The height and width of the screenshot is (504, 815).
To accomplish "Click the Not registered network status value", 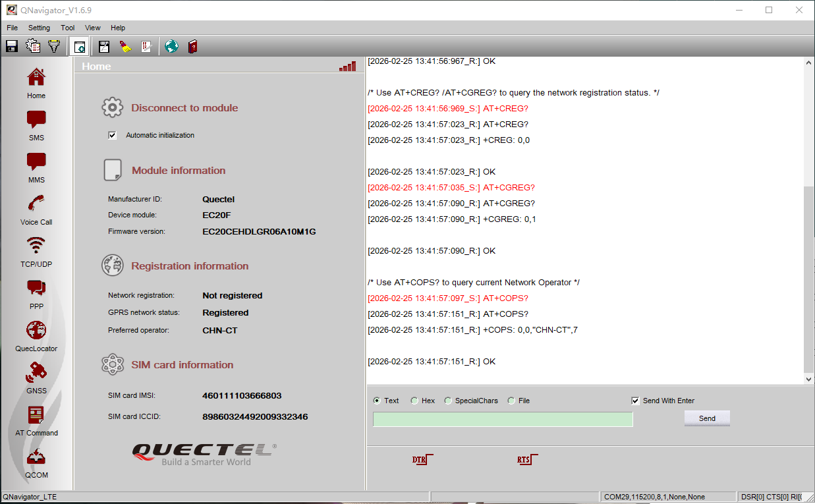I will coord(233,295).
